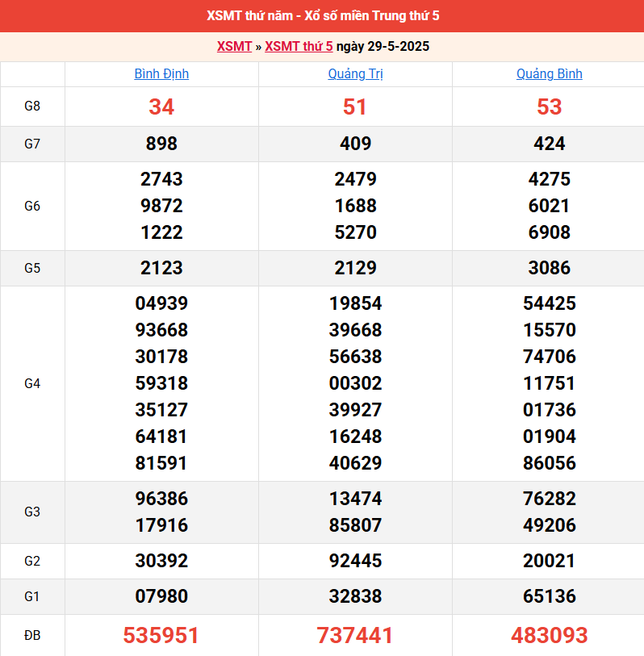Click G3 number 49206

(549, 525)
